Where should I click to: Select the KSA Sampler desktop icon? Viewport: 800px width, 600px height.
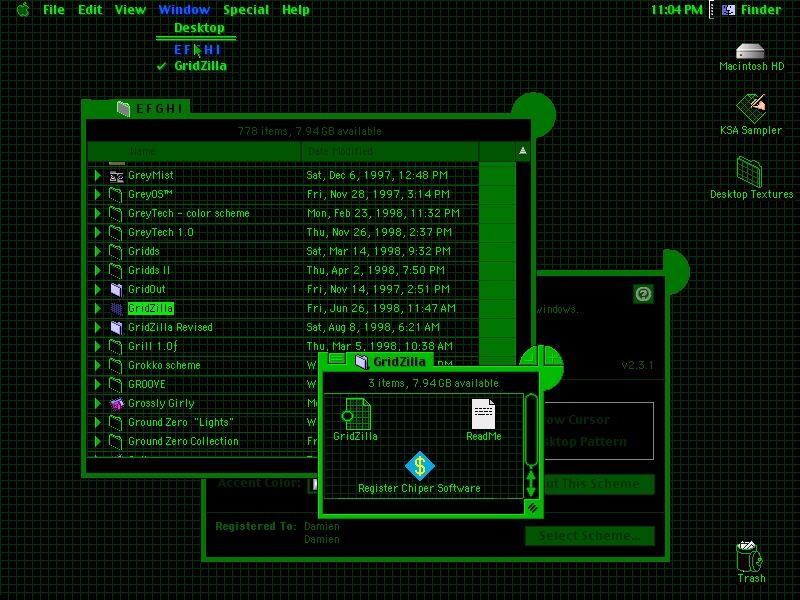pyautogui.click(x=751, y=108)
